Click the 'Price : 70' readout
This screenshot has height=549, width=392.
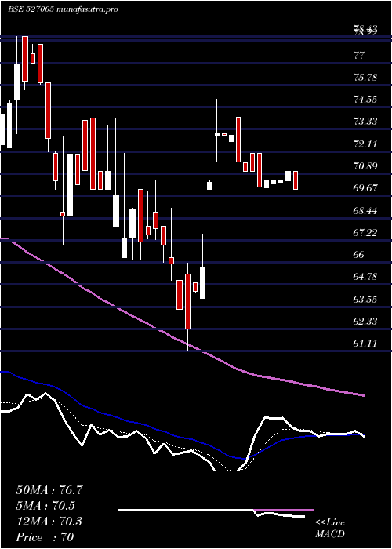(x=45, y=537)
